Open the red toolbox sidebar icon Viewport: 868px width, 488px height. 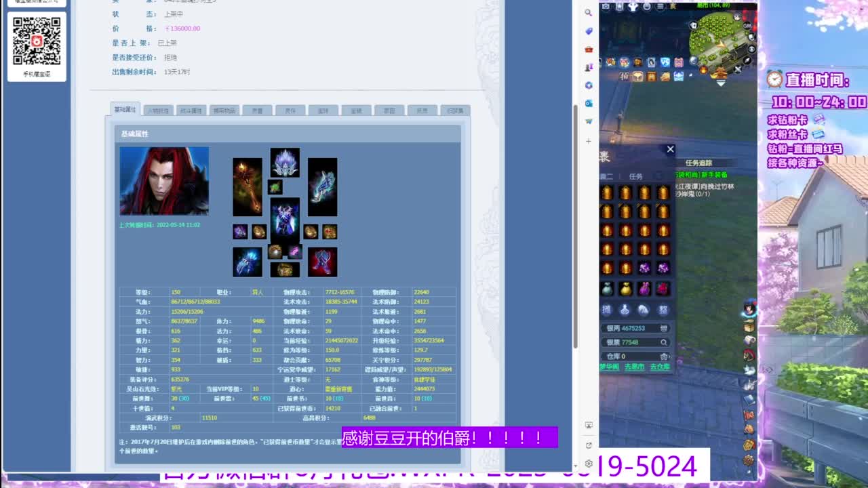coord(589,49)
